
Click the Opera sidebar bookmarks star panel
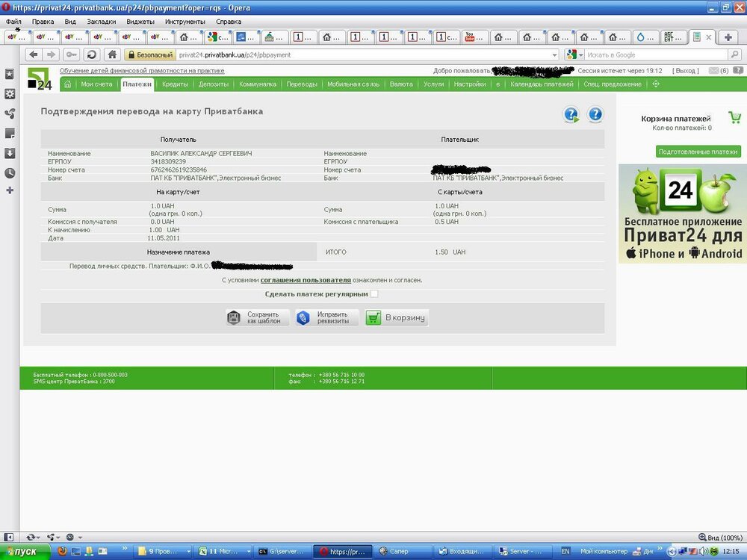(x=10, y=75)
